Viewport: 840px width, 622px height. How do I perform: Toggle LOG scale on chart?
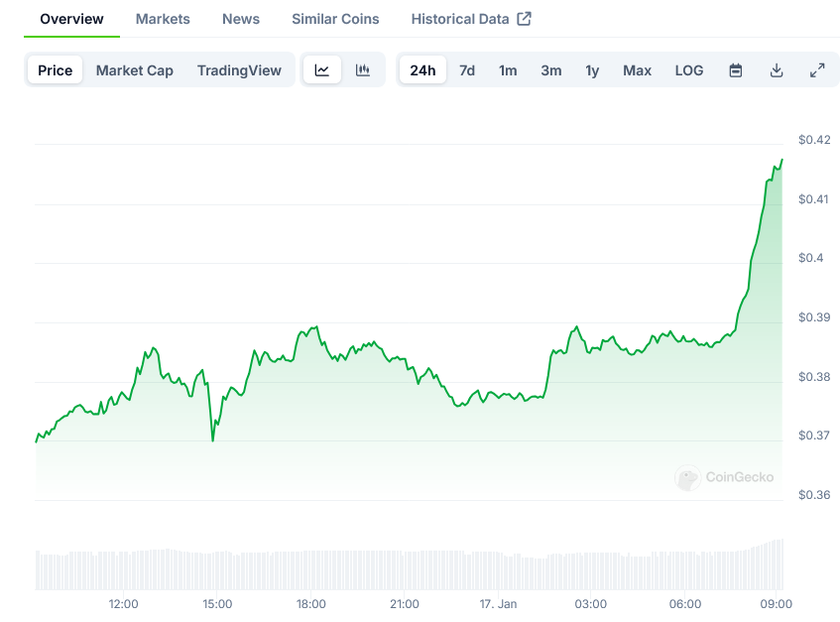coord(689,70)
